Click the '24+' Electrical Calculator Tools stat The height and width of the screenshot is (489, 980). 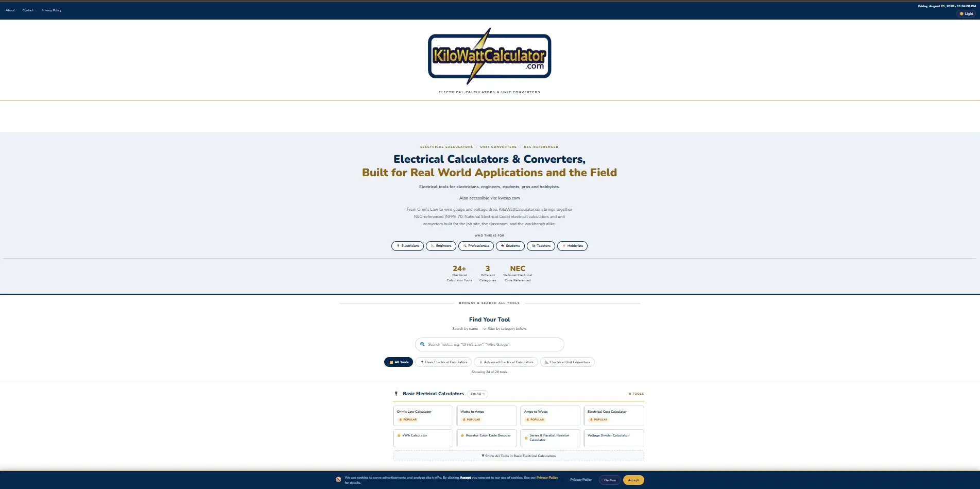[x=459, y=273]
